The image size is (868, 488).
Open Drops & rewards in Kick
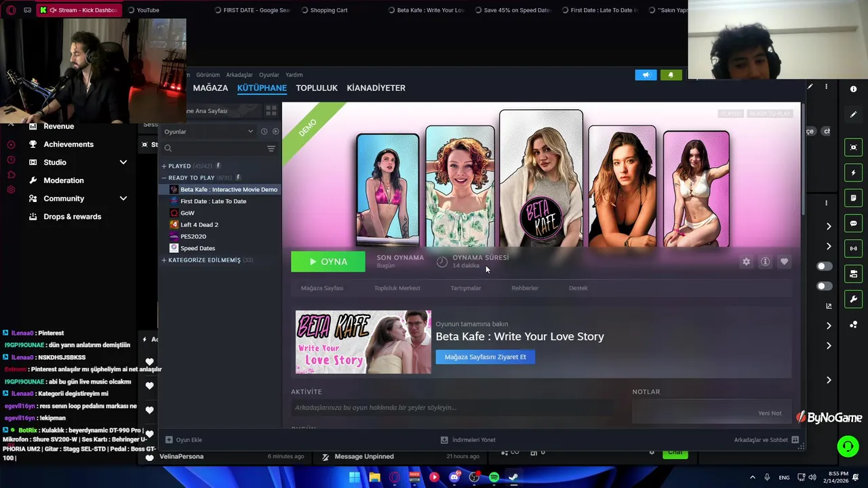point(72,217)
